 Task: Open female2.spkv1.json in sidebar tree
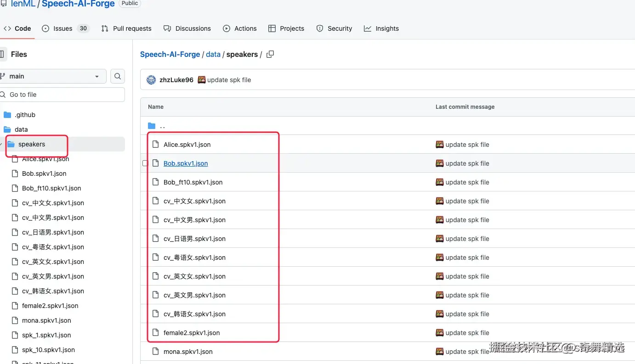click(x=50, y=306)
